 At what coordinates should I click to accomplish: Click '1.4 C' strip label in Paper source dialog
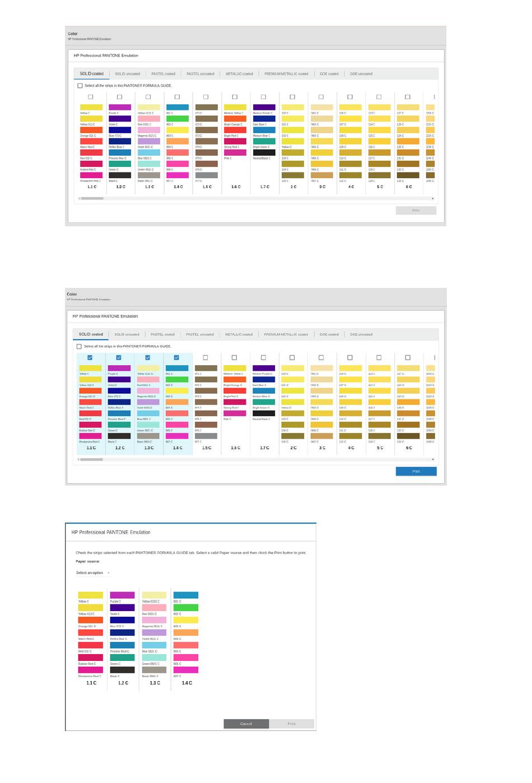coord(187,683)
